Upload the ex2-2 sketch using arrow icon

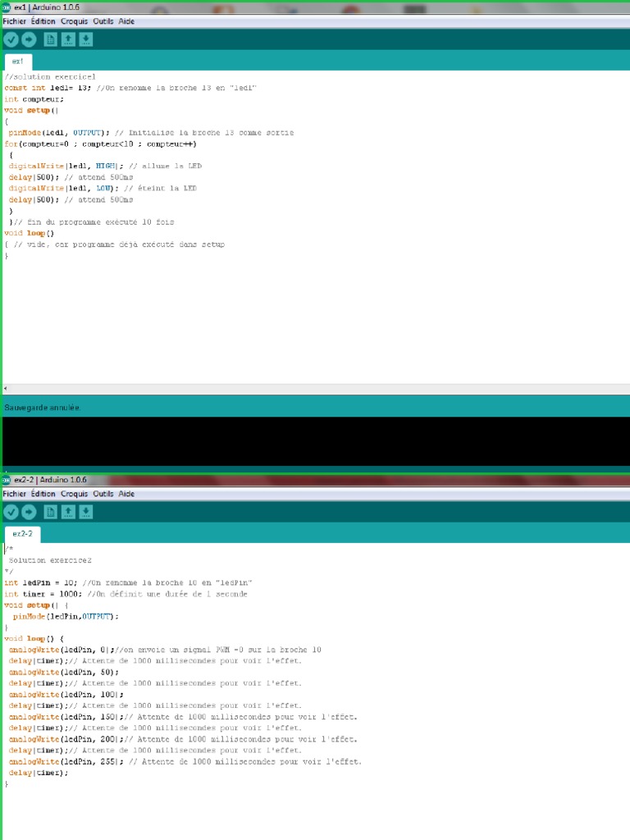[x=29, y=512]
